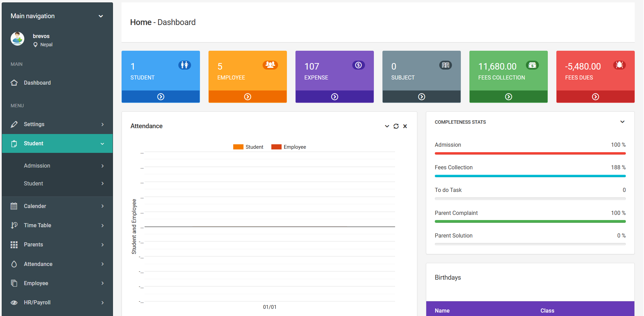The width and height of the screenshot is (644, 316).
Task: Refresh the Attendance chart panel
Action: pos(396,126)
